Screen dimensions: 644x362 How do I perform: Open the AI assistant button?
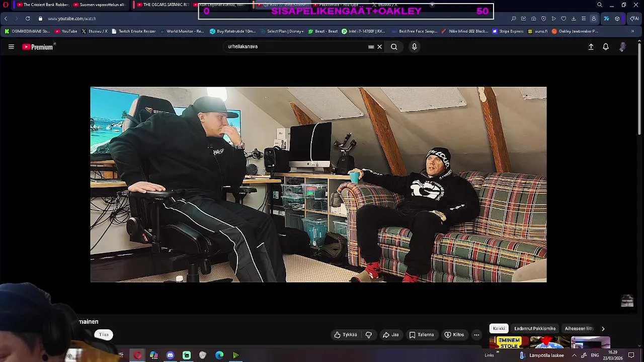pyautogui.click(x=634, y=19)
